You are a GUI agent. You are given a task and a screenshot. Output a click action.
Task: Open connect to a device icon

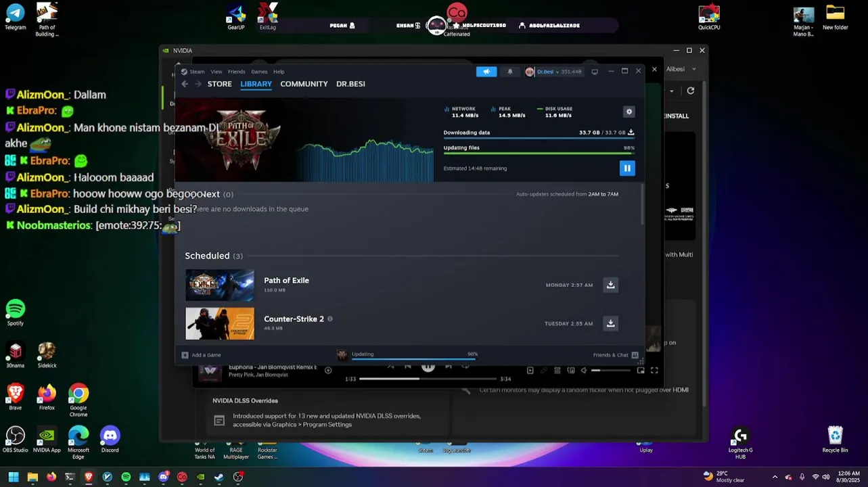[x=571, y=371]
